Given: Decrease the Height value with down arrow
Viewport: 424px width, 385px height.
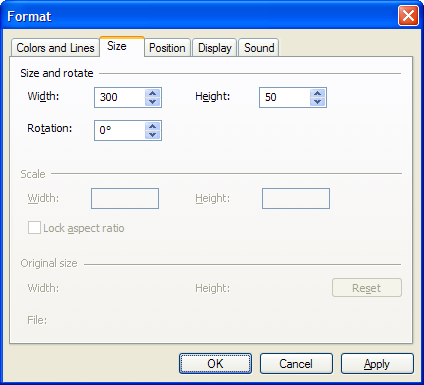Looking at the screenshot, I should point(318,102).
